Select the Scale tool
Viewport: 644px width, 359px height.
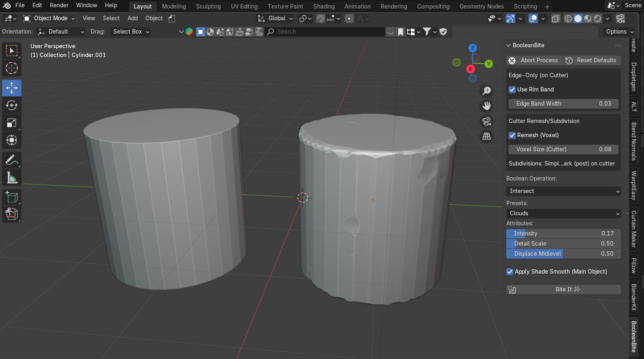pos(12,123)
